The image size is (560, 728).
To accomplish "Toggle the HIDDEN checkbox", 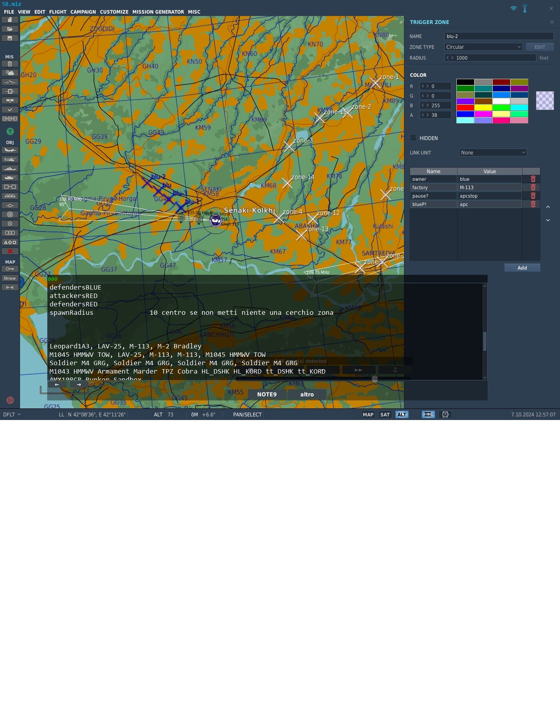I will click(x=413, y=138).
